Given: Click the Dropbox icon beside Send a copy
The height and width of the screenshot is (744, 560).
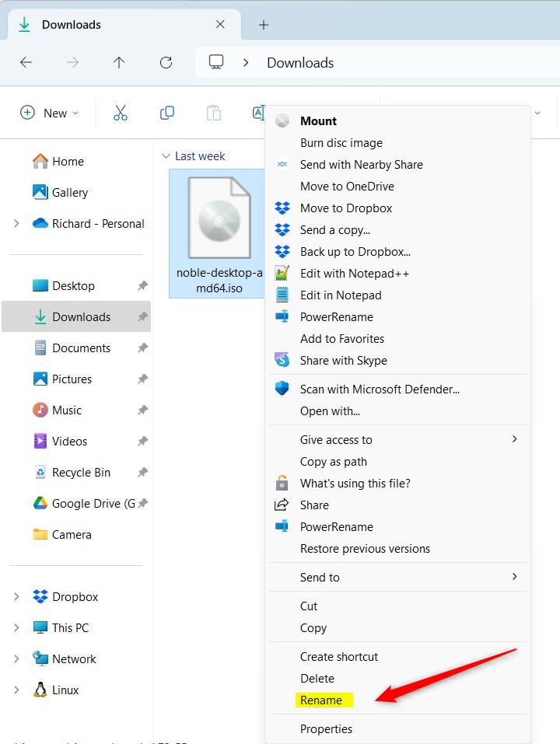Looking at the screenshot, I should [282, 229].
